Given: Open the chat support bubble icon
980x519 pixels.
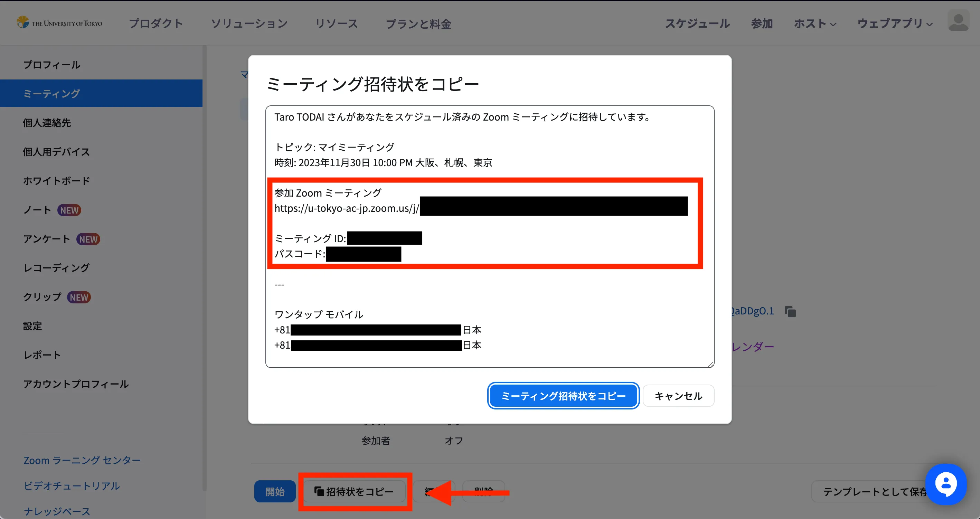Looking at the screenshot, I should pos(946,484).
